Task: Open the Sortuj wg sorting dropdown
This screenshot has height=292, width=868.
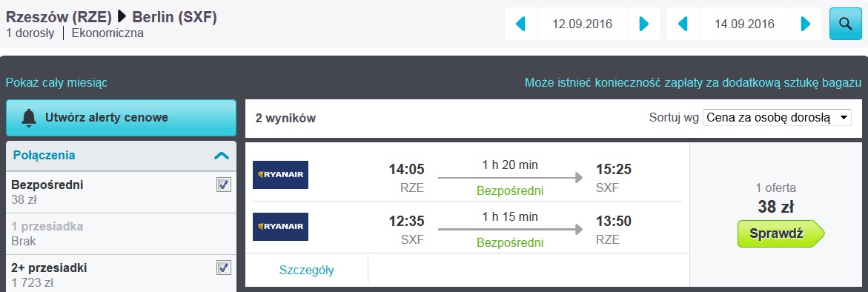Action: coord(778,118)
